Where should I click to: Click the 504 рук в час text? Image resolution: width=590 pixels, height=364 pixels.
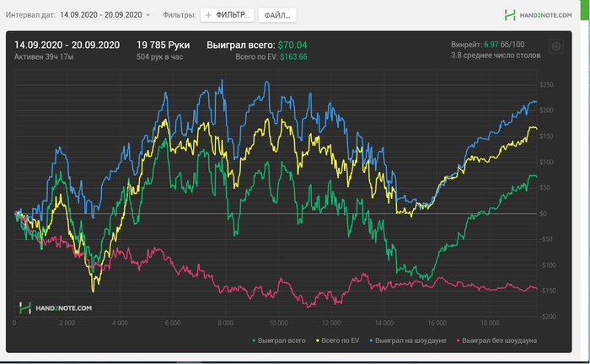[159, 56]
